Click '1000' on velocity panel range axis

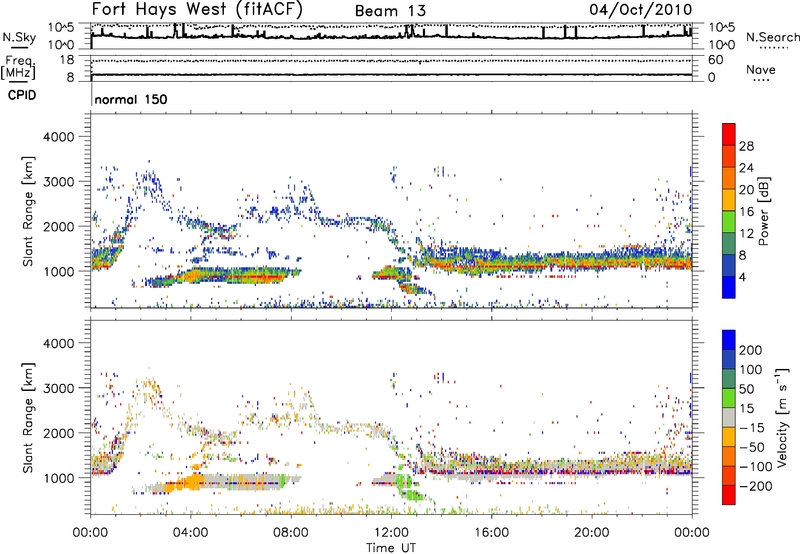[x=59, y=478]
